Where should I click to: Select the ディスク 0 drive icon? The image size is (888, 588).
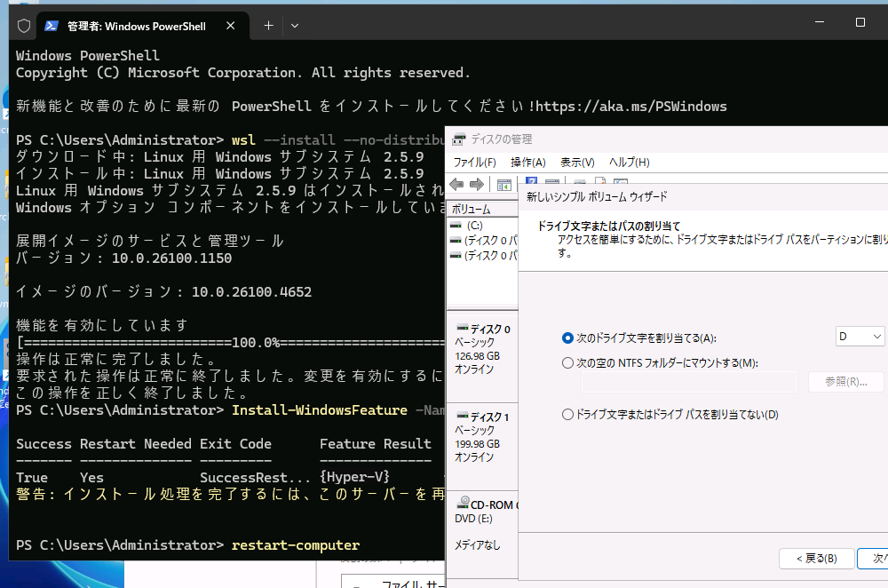point(463,327)
